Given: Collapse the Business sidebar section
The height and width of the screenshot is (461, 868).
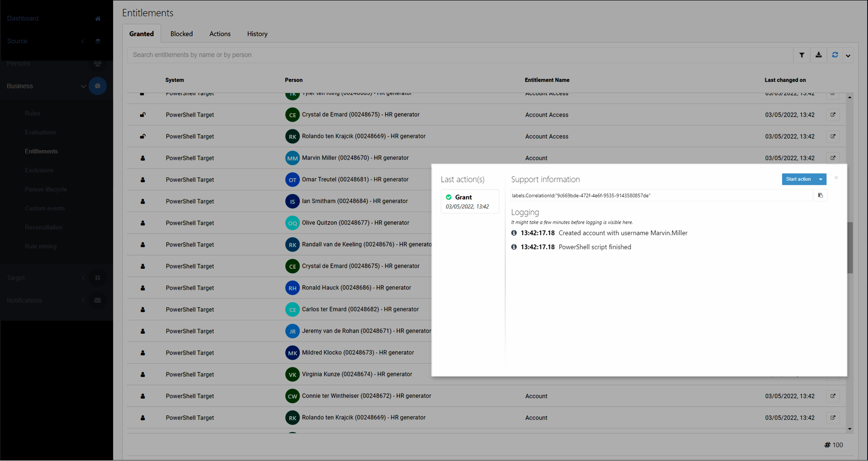Looking at the screenshot, I should coord(83,86).
